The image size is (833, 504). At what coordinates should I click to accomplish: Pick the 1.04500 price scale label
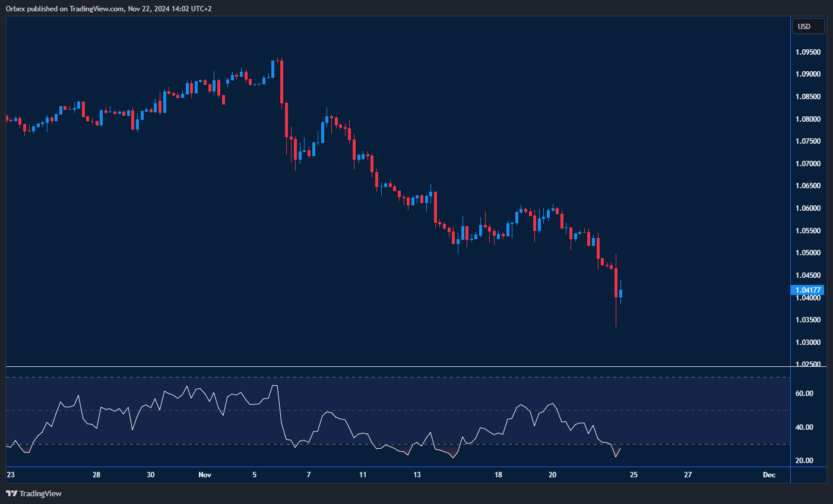coord(808,275)
